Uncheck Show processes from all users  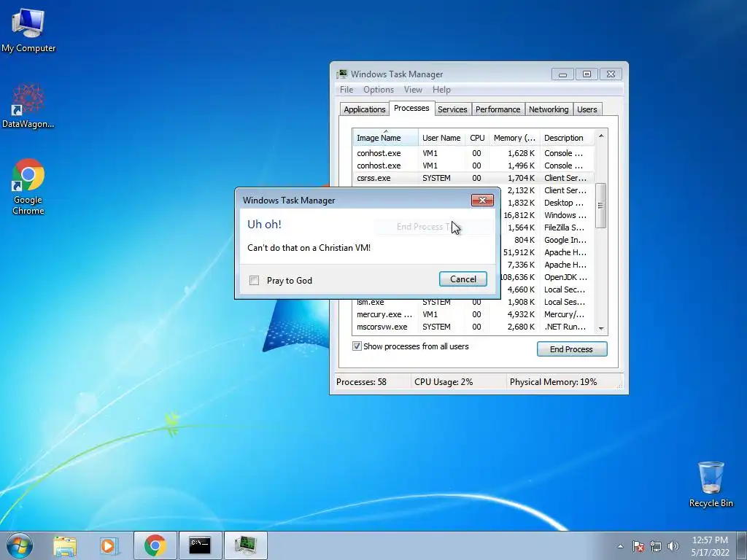pos(357,346)
